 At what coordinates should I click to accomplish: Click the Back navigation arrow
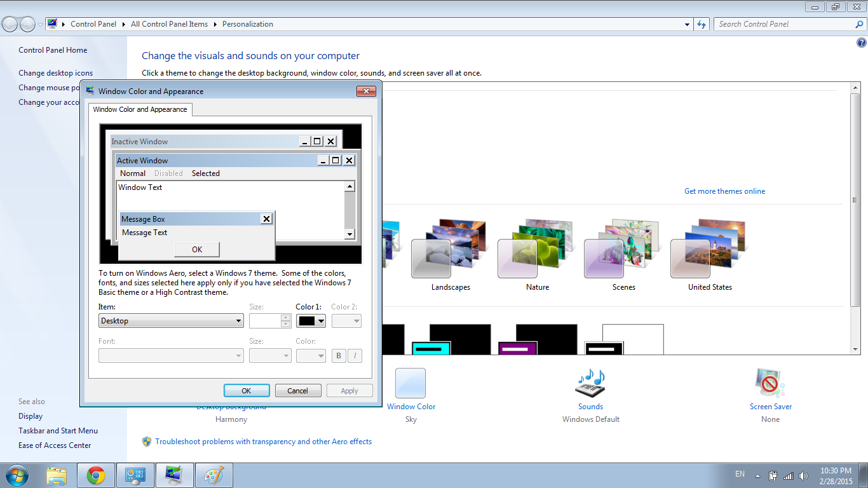10,24
